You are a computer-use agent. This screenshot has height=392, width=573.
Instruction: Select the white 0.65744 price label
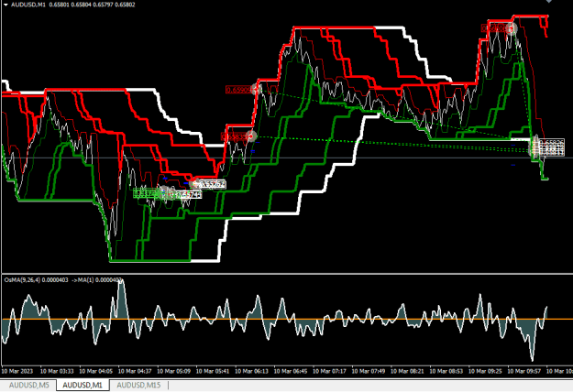[189, 195]
